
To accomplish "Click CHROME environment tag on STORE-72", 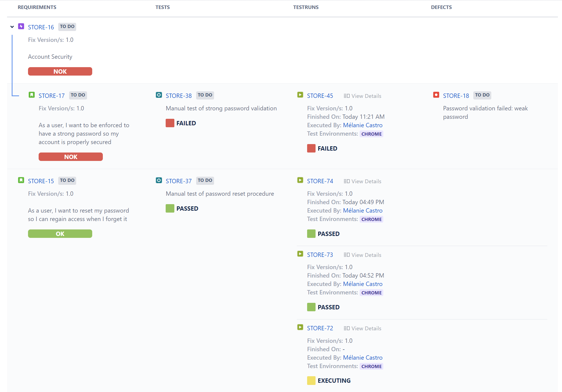I will pyautogui.click(x=371, y=366).
